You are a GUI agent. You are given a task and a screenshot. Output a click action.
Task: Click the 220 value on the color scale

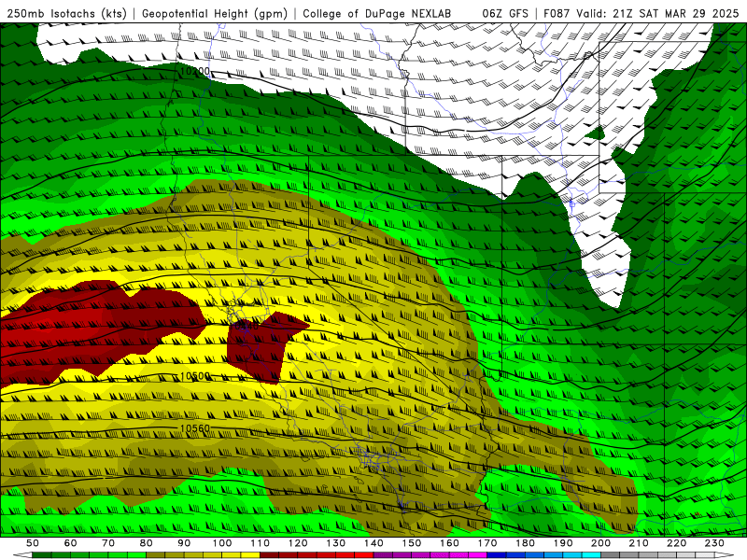(676, 543)
